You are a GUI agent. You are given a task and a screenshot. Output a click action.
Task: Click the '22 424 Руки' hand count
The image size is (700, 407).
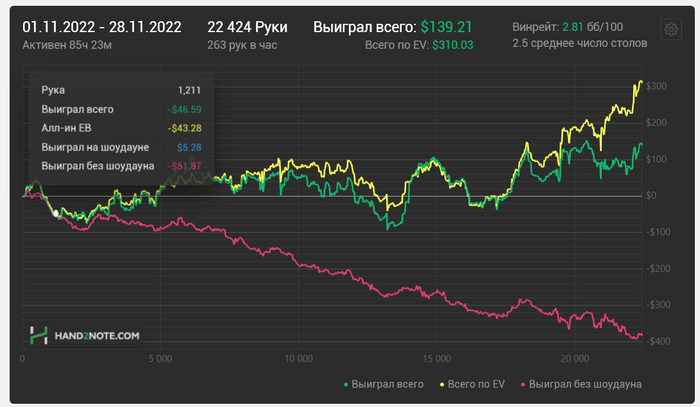click(247, 27)
